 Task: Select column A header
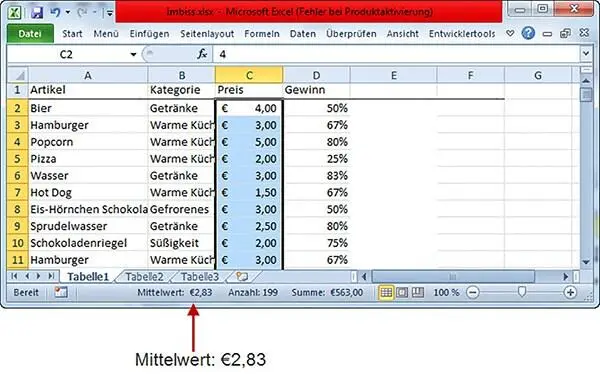point(88,75)
